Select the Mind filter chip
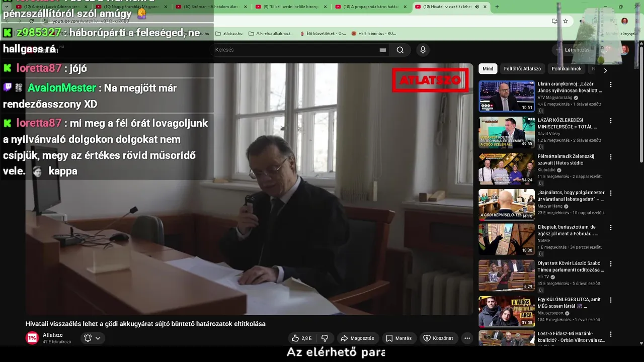 [488, 69]
